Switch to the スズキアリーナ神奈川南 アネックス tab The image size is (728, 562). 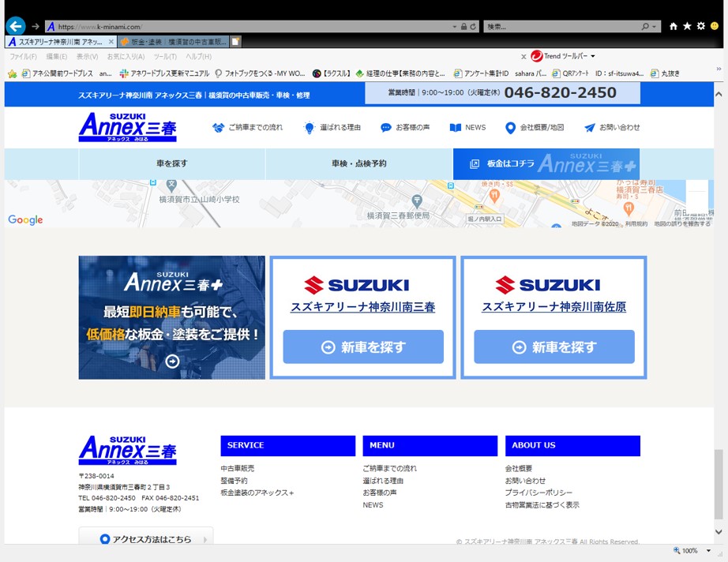click(x=61, y=42)
